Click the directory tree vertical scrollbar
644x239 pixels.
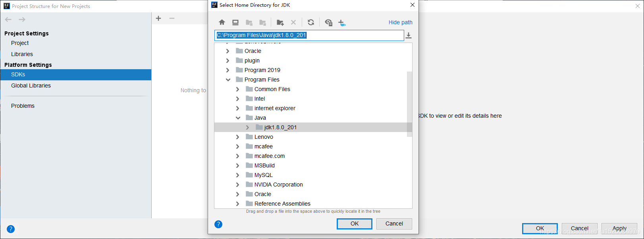tap(409, 104)
